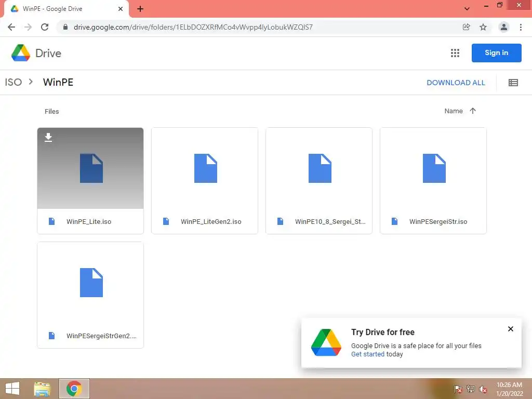Viewport: 532px width, 399px height.
Task: Go to the ISO parent folder breadcrumb
Action: tap(13, 82)
